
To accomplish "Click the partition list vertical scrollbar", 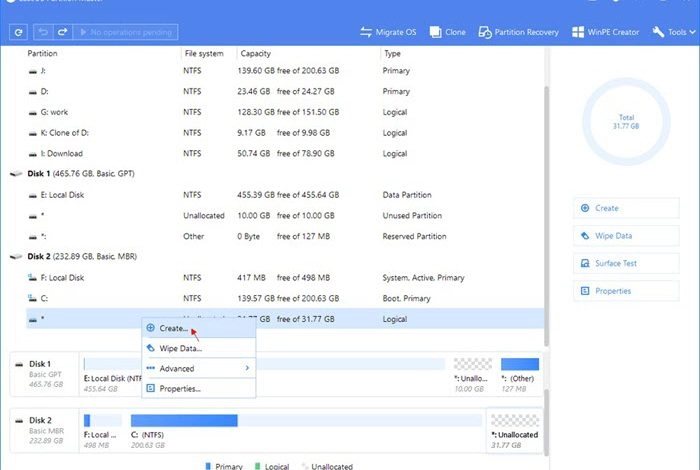I will pos(546,216).
